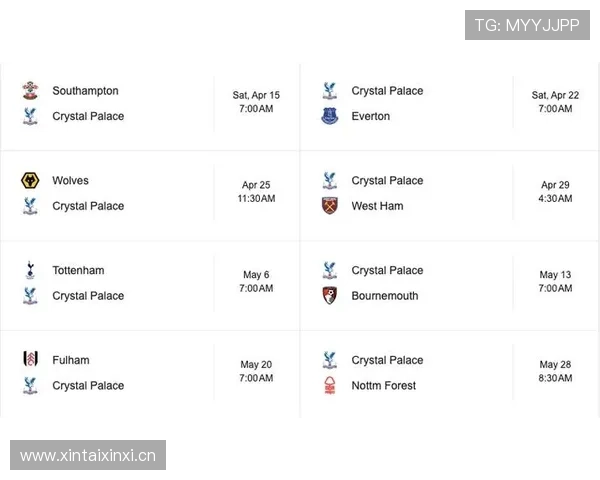Screen dimensions: 600x480
Task: Click the Everton club crest
Action: [x=330, y=117]
